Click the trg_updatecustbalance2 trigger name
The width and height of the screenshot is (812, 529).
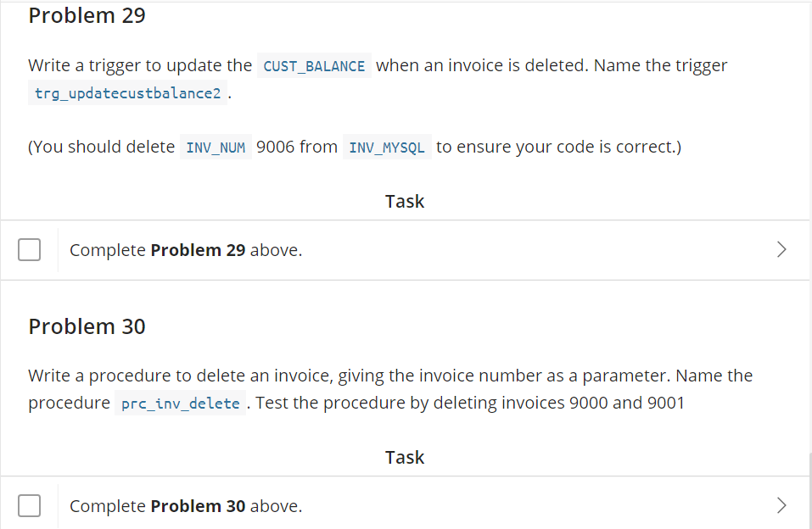(127, 93)
